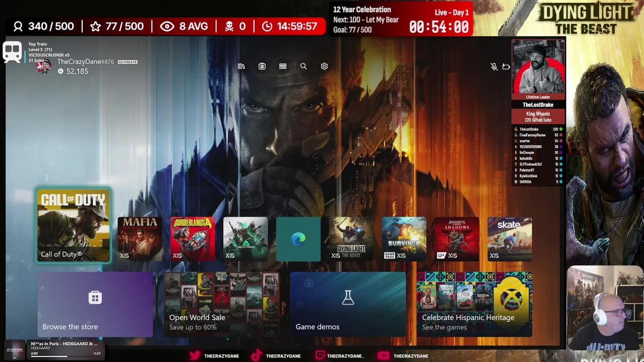Open Celebrate Hispanic Heritage card
The image size is (644, 362).
474,304
